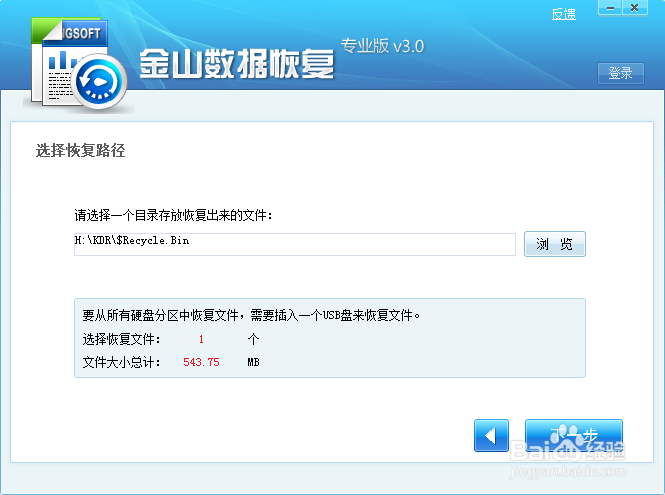Minimize the data recovery window
The image size is (665, 495).
coord(610,8)
